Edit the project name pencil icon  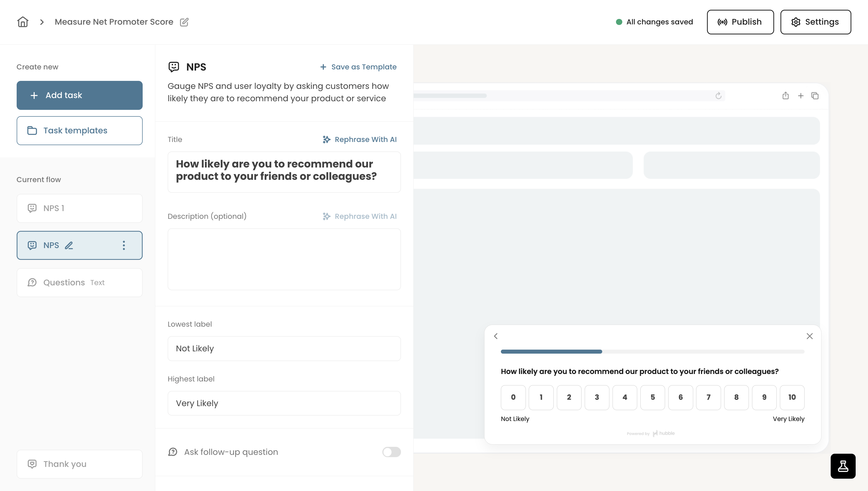coord(184,22)
